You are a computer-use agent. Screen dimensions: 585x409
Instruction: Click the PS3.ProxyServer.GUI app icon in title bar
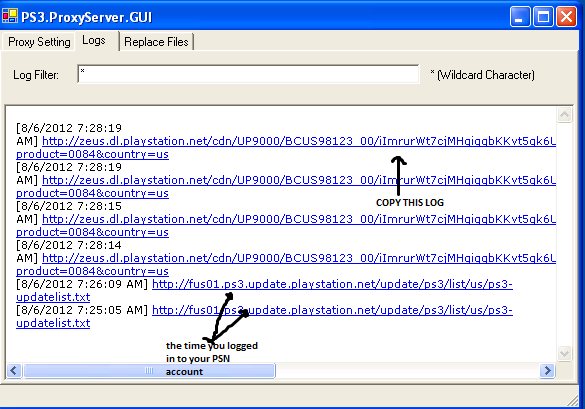pyautogui.click(x=10, y=16)
